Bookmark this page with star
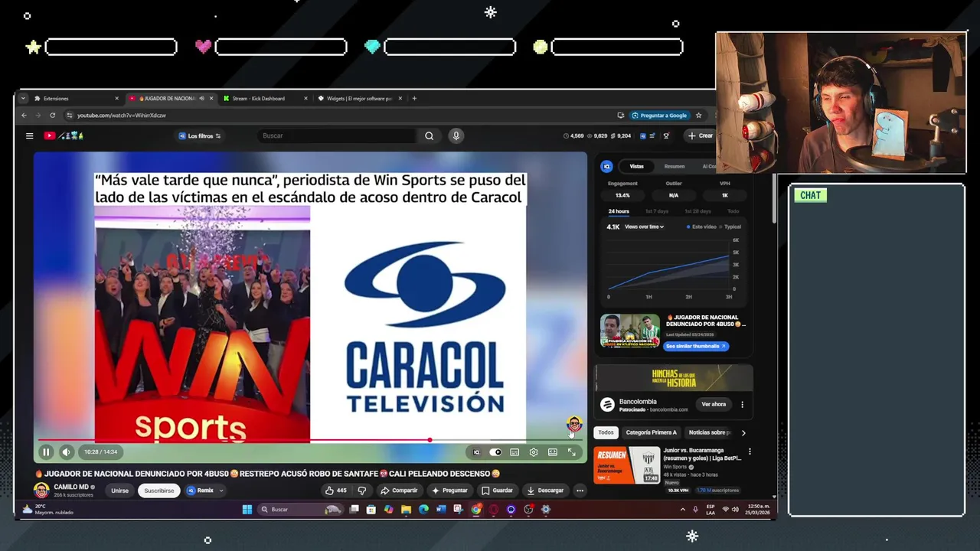980x551 pixels. pyautogui.click(x=698, y=115)
